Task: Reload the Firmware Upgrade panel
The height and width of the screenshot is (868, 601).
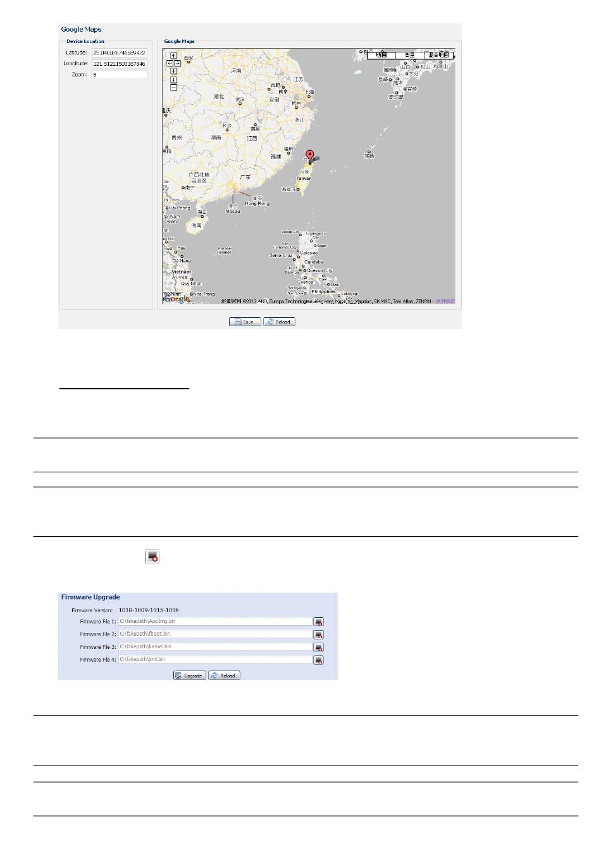Action: 224,676
